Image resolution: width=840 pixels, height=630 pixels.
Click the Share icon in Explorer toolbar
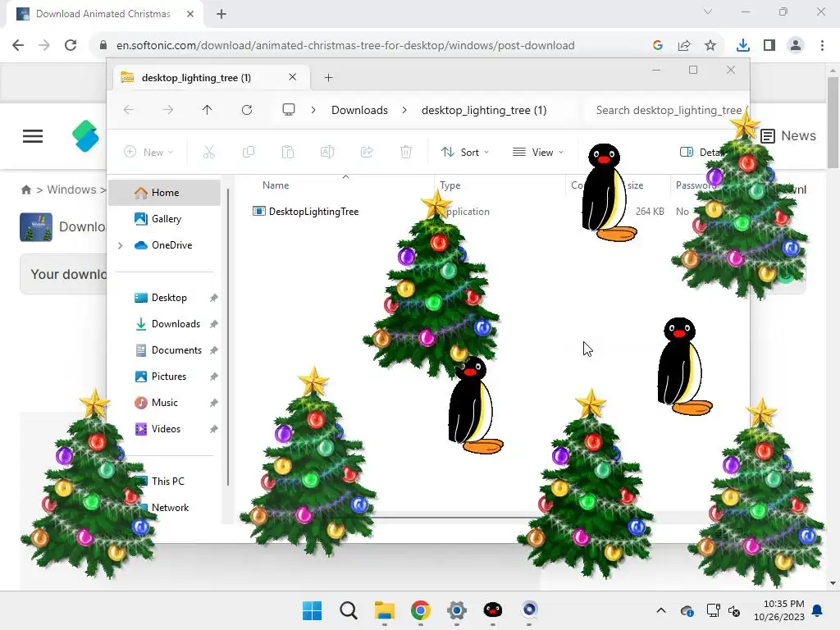[367, 152]
